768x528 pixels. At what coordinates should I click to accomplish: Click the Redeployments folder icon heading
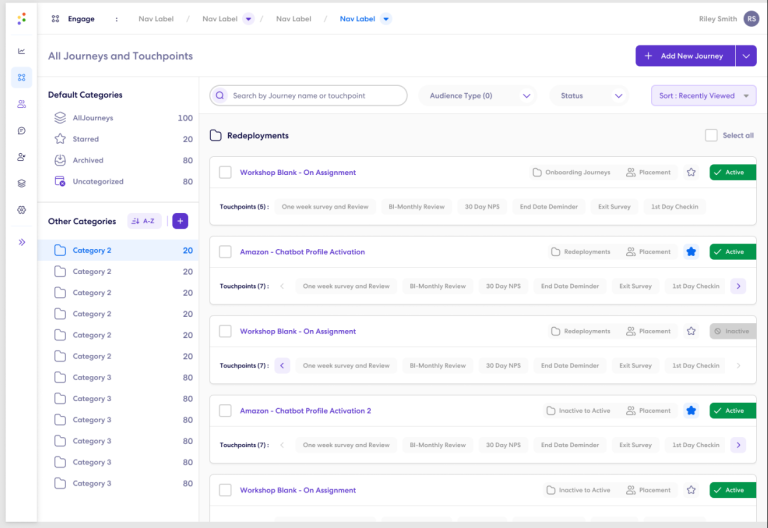(216, 135)
